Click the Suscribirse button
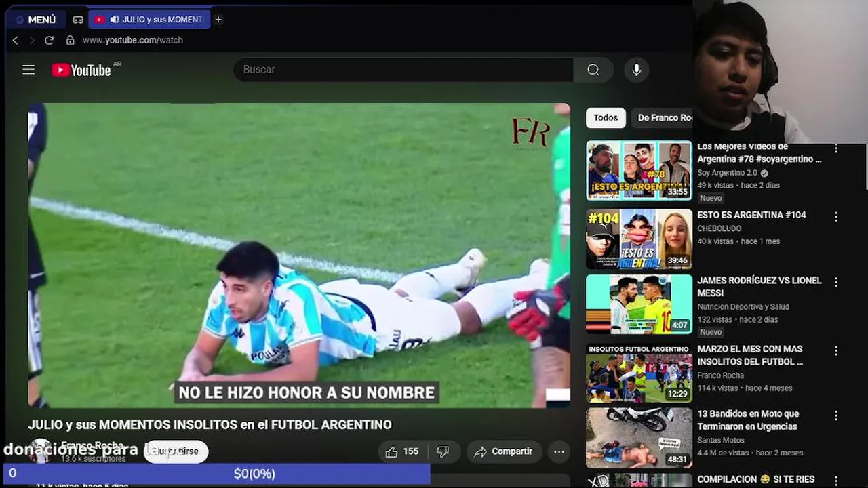The image size is (868, 488). (176, 451)
